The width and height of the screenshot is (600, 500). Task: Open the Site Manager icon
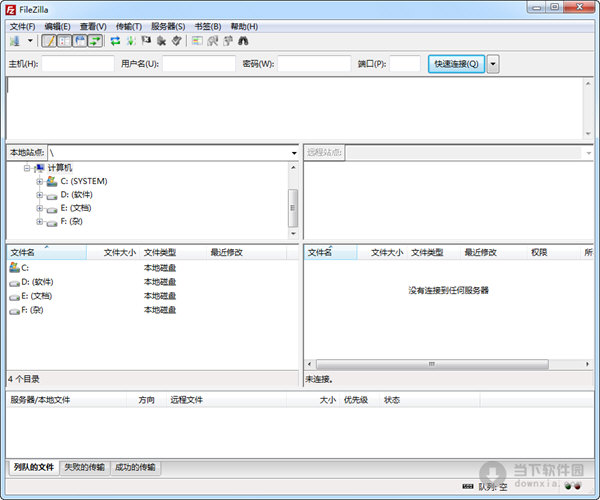[15, 41]
